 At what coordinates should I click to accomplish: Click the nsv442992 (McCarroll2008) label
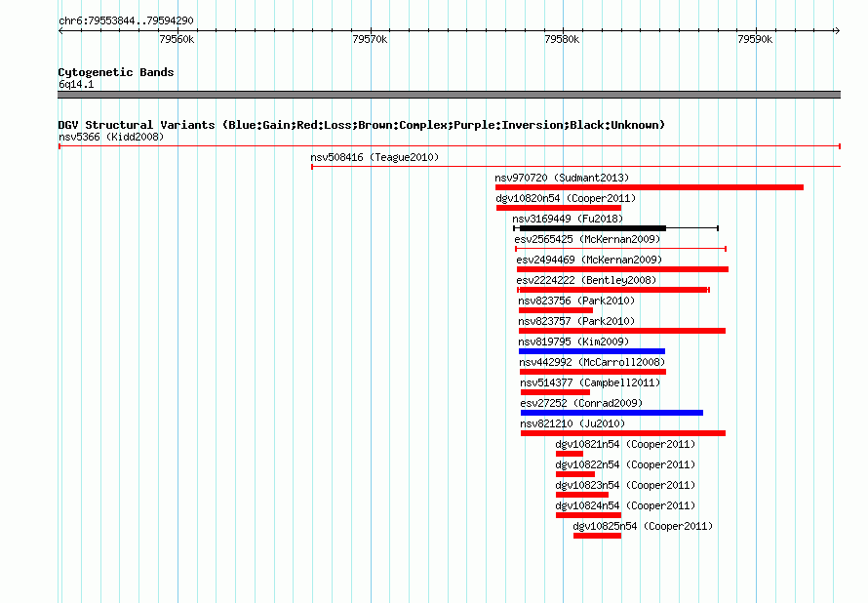tap(592, 362)
